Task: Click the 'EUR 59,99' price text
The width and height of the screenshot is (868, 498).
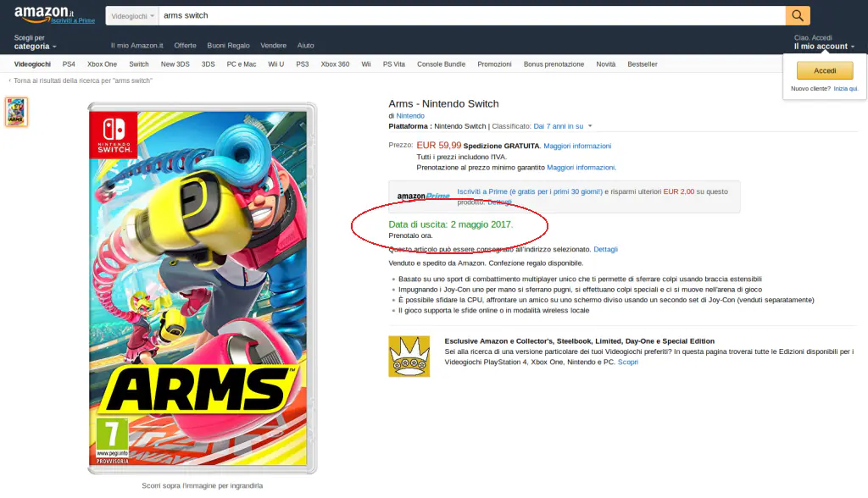Action: 438,145
